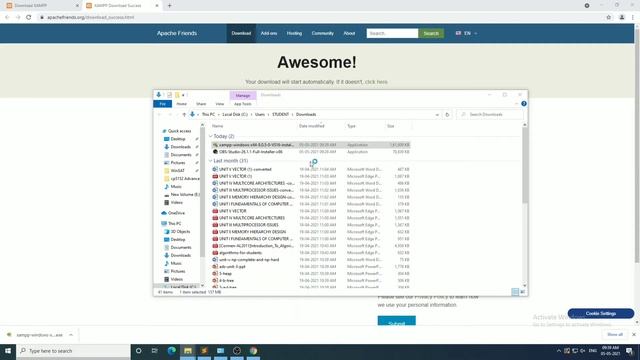The image size is (640, 360).
Task: Open Cookie Settings
Action: pyautogui.click(x=601, y=313)
